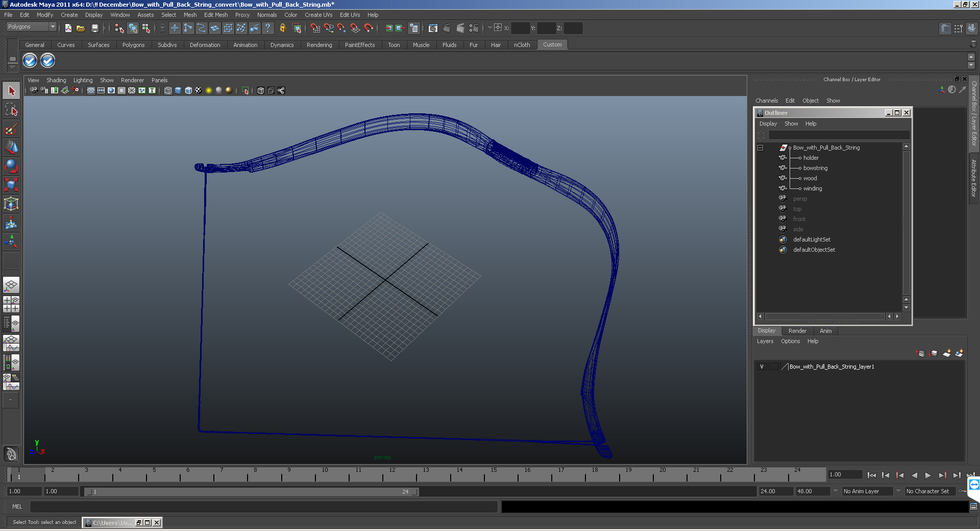
Task: Activate the Rotate tool sphere icon
Action: [x=11, y=166]
